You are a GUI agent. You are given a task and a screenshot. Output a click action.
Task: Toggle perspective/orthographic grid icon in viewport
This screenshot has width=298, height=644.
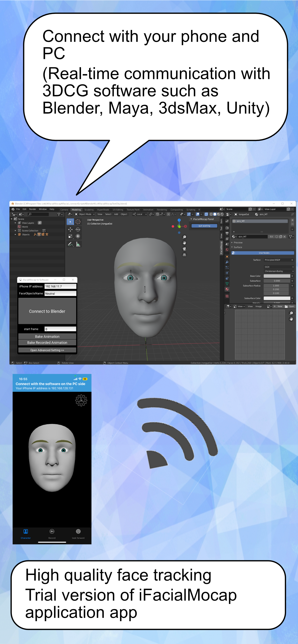(185, 255)
